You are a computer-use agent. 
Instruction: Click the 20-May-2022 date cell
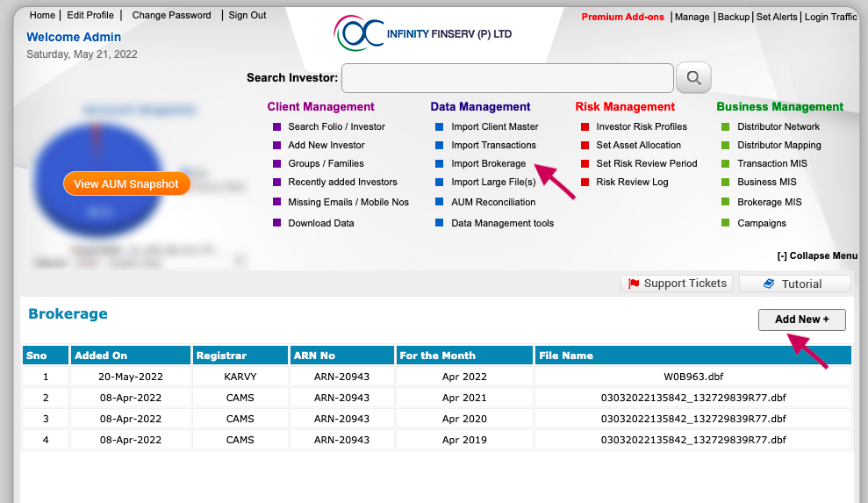[130, 377]
